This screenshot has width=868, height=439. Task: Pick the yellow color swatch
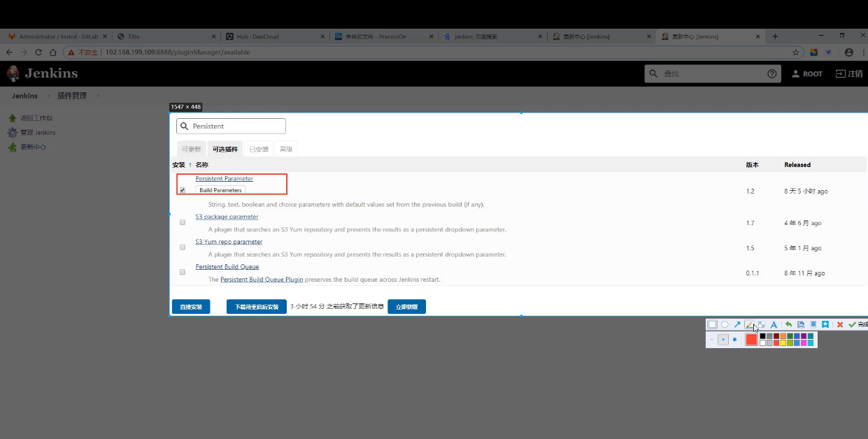tap(783, 343)
